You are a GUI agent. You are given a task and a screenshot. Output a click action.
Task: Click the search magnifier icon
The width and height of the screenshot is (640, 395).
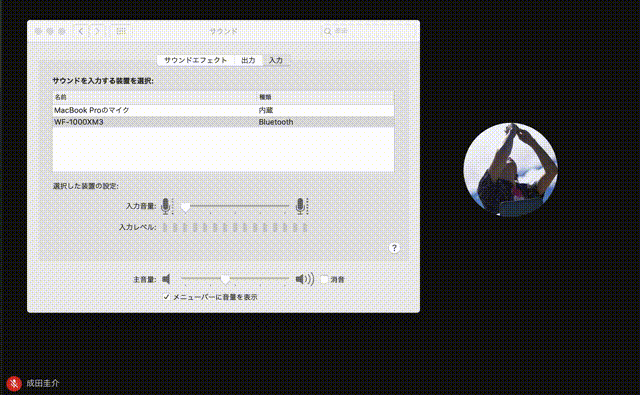[327, 31]
